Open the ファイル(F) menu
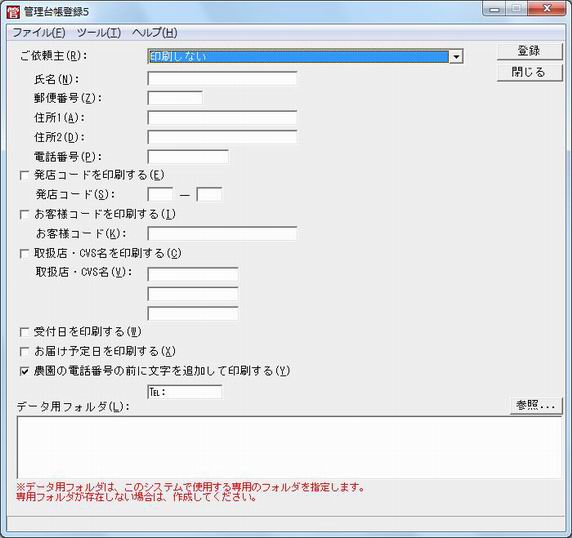This screenshot has width=572, height=538. [39, 33]
